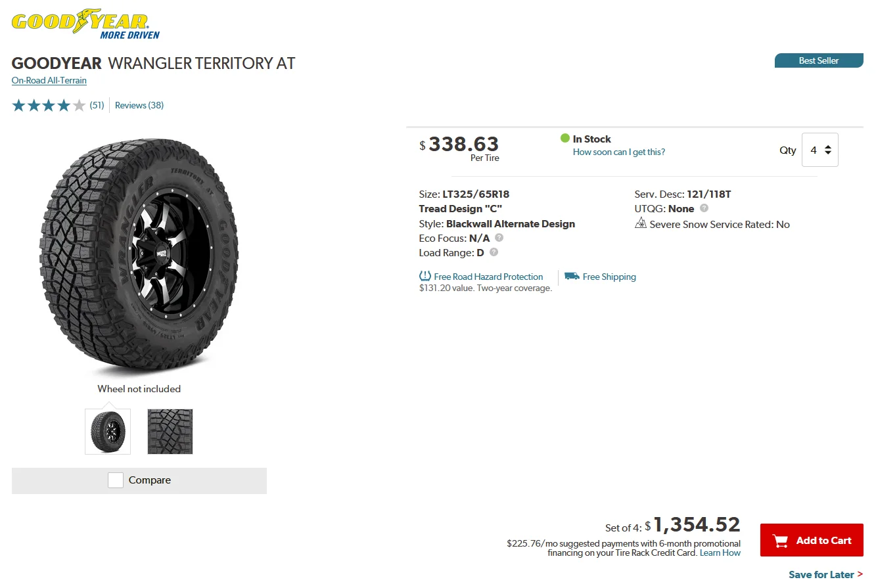Click the five-star rating icons

49,105
